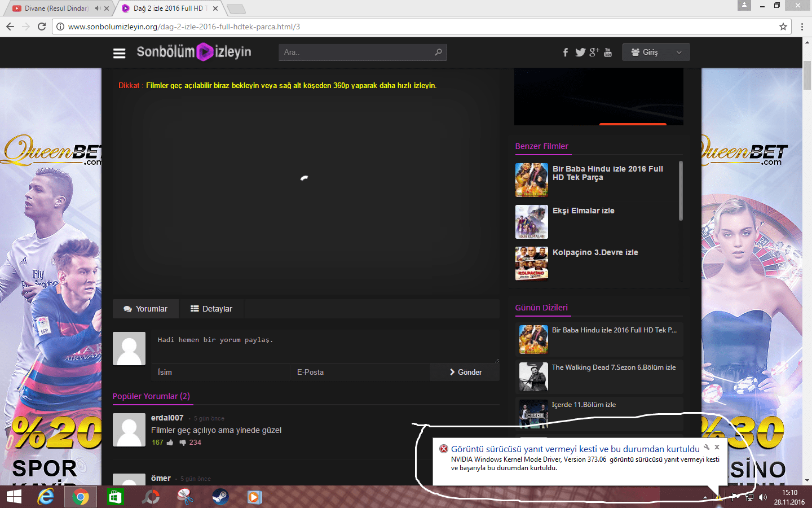Open the site's Twitter icon
The width and height of the screenshot is (812, 508).
coord(580,52)
